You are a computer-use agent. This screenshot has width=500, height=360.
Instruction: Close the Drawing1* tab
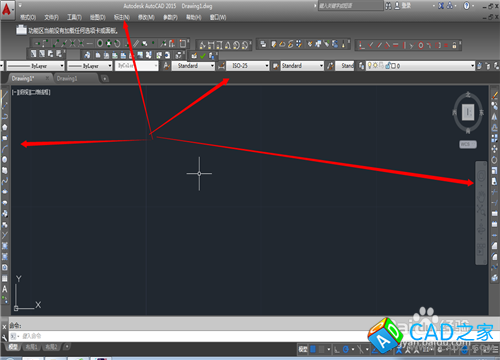47,78
